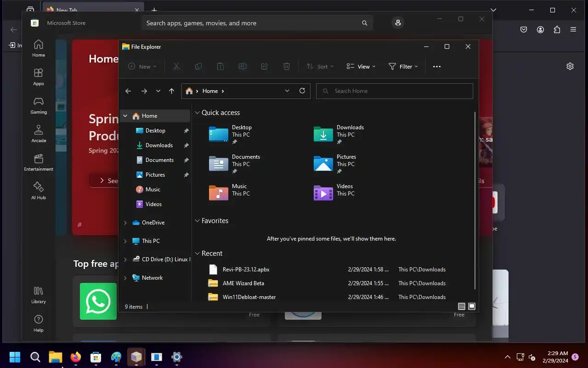Go back in File Explorer navigation
The width and height of the screenshot is (588, 368).
(128, 91)
